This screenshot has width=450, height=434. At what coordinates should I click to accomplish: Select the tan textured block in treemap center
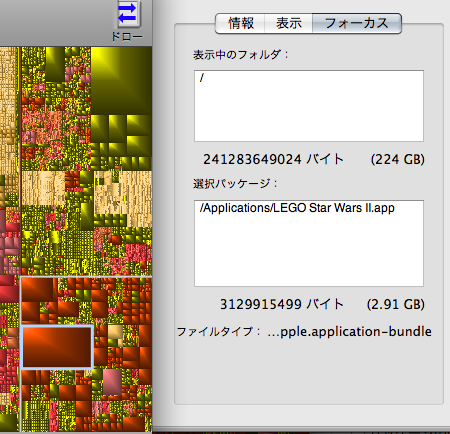[x=43, y=188]
